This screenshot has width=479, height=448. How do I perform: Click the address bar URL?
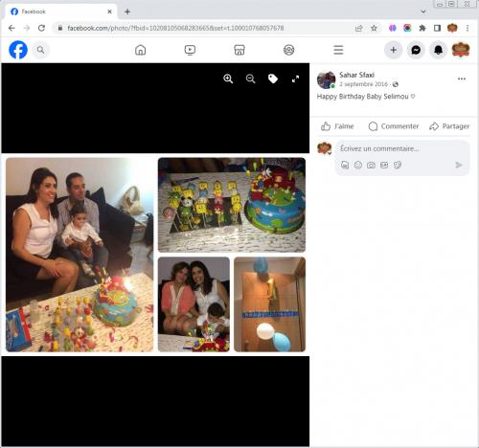pos(175,28)
